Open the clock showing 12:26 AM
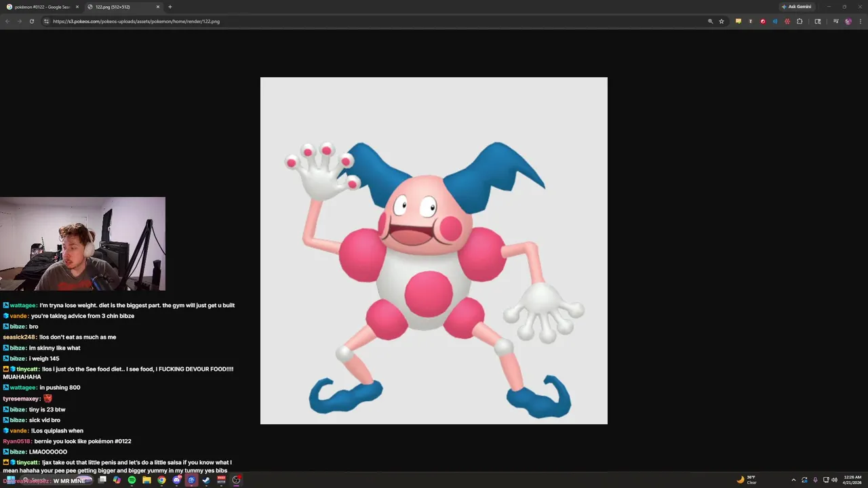The width and height of the screenshot is (868, 488). pyautogui.click(x=852, y=480)
